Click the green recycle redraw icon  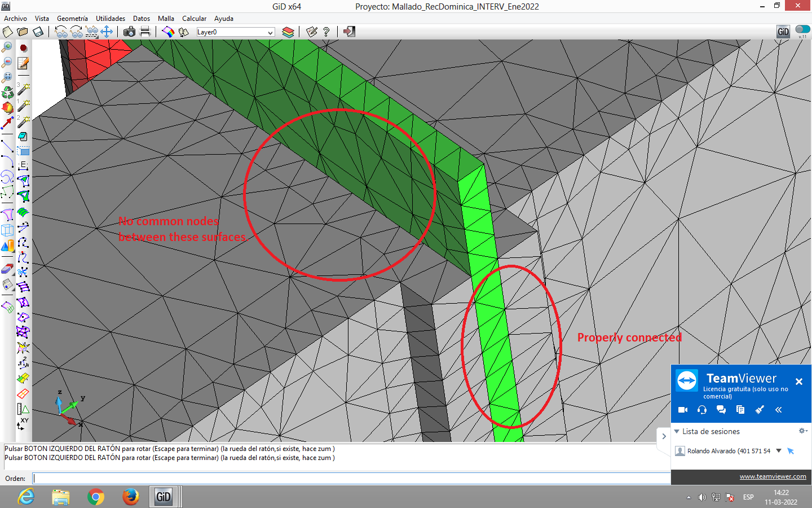point(7,92)
